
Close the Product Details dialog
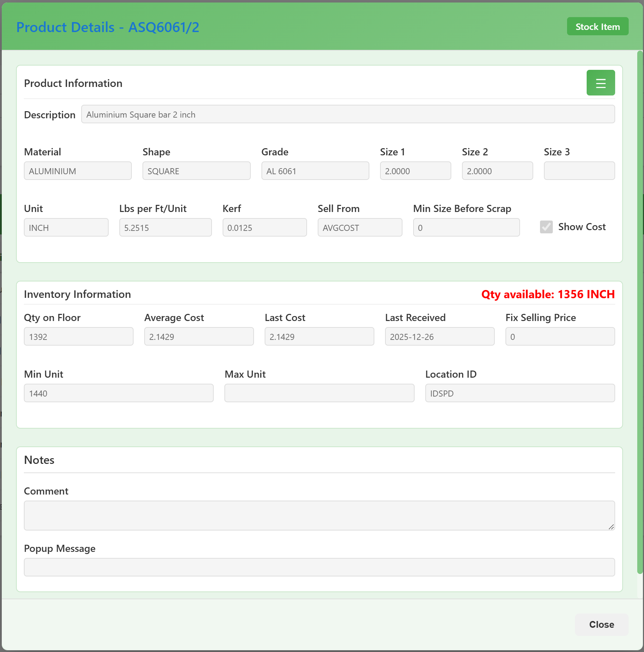coord(601,625)
